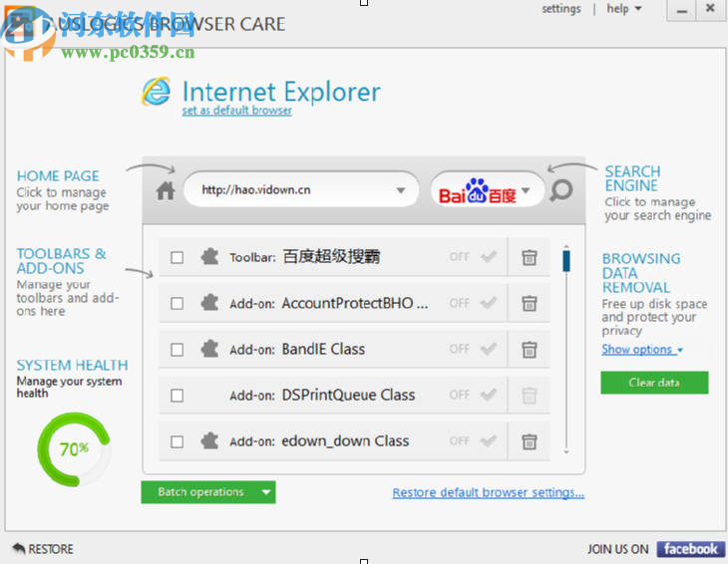Click the search magnifier icon

[x=560, y=190]
